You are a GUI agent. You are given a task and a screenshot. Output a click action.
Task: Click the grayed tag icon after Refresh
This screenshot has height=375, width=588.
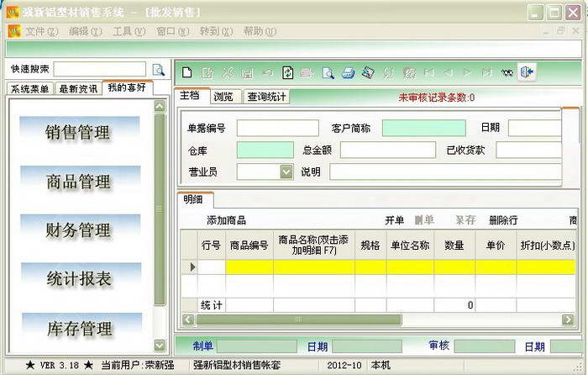[307, 72]
